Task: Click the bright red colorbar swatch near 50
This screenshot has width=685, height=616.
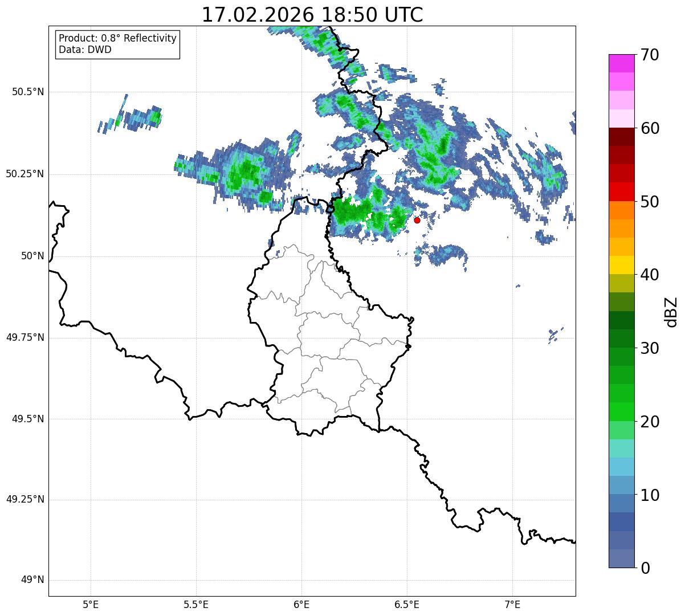Action: (x=621, y=192)
